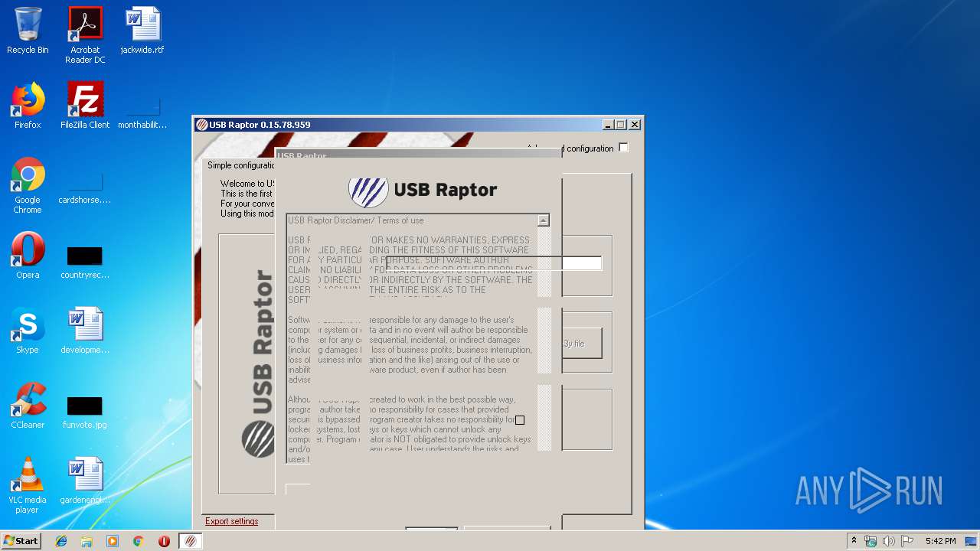Select the funvote.jpg image file
The image size is (980, 551).
pos(85,412)
